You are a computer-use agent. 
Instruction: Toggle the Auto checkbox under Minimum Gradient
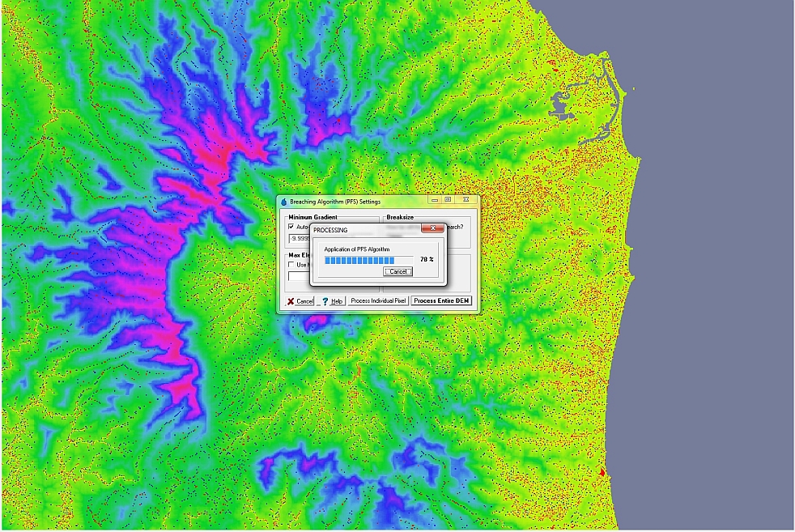(x=292, y=228)
